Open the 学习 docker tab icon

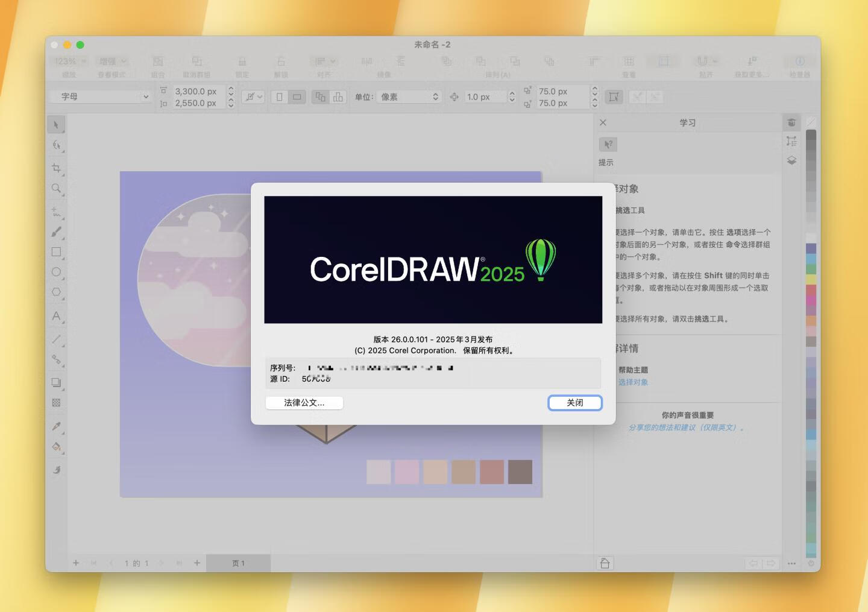pyautogui.click(x=791, y=123)
